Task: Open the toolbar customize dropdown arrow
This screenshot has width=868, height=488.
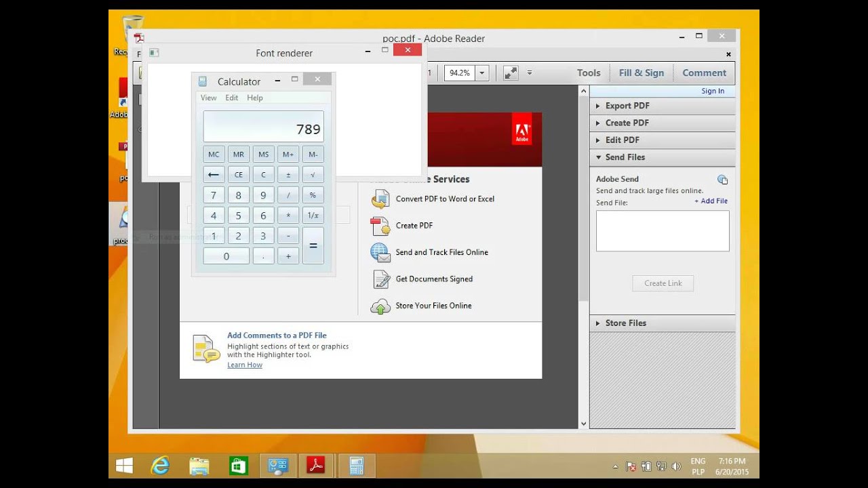Action: click(x=530, y=73)
